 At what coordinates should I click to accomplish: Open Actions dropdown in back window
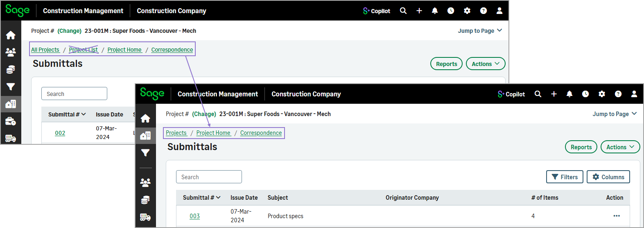486,64
